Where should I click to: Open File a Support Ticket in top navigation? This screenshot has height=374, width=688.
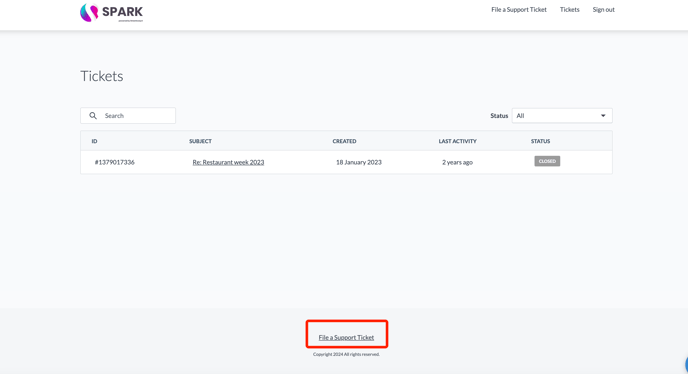point(519,10)
